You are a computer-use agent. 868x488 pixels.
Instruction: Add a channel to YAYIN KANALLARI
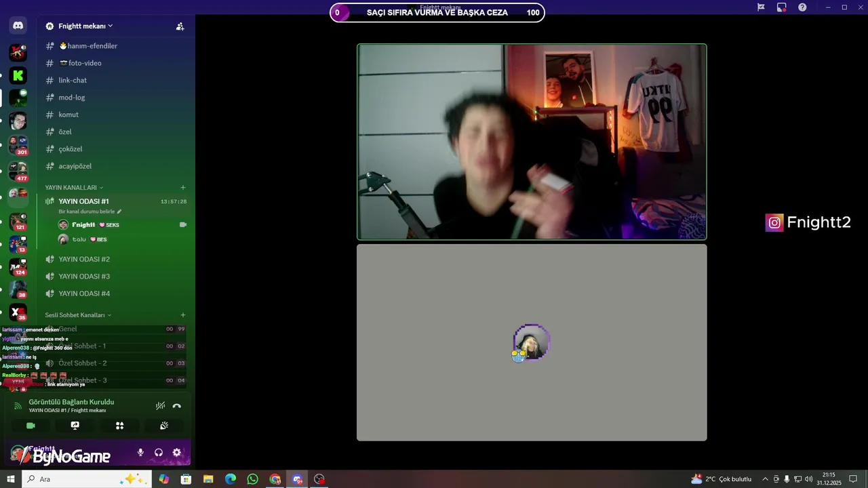tap(183, 188)
